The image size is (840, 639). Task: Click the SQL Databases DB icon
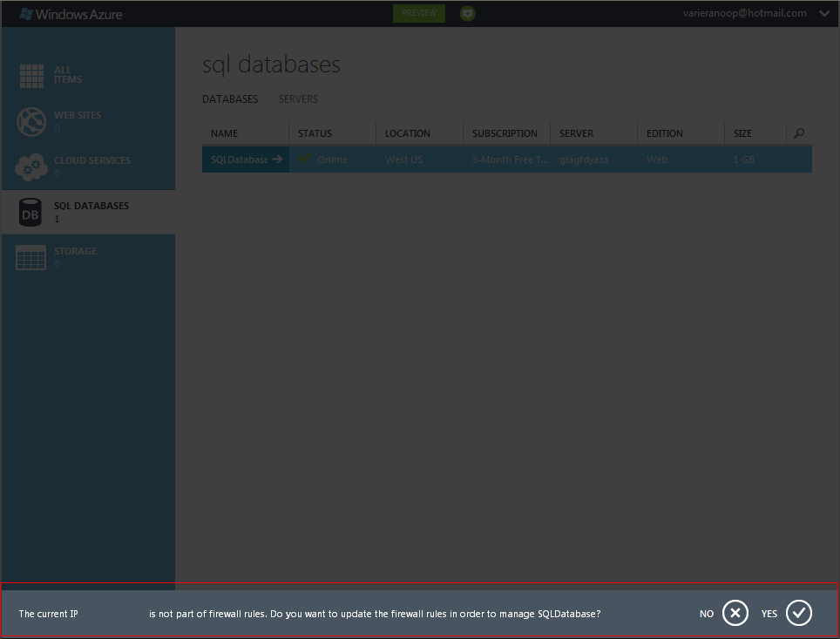click(31, 212)
